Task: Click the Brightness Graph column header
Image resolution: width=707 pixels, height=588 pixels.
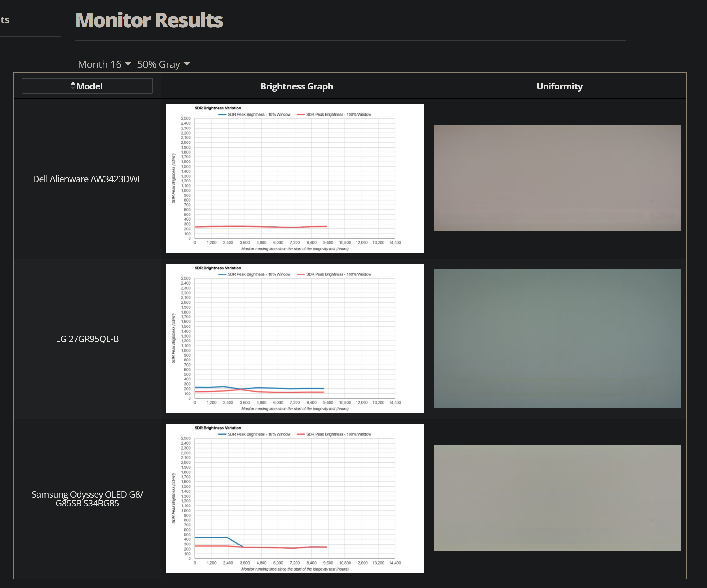Action: tap(297, 86)
